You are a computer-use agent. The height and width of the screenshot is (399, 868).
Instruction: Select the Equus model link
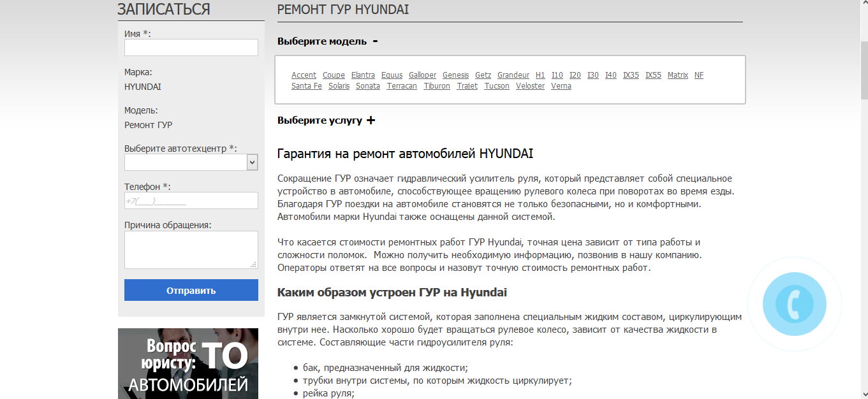click(392, 75)
